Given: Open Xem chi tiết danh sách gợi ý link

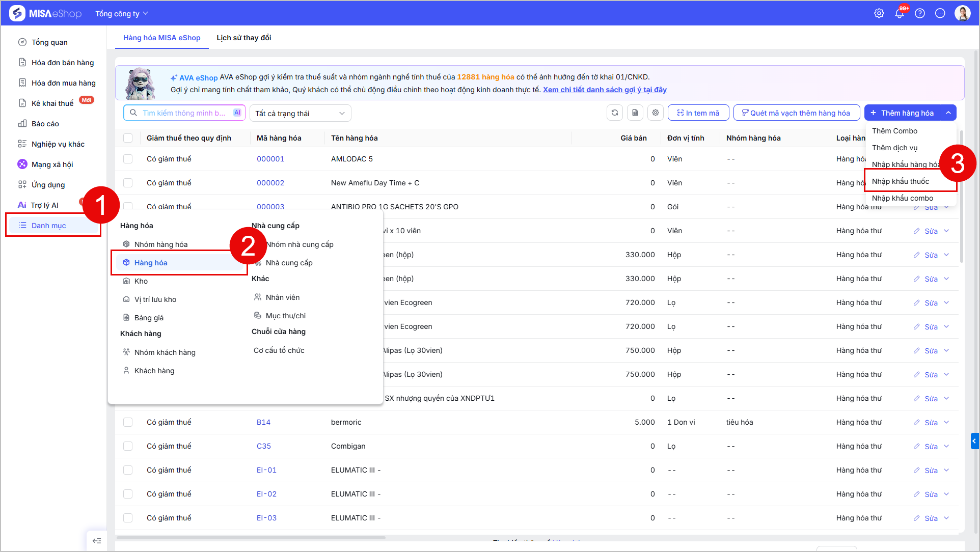Looking at the screenshot, I should pyautogui.click(x=605, y=90).
